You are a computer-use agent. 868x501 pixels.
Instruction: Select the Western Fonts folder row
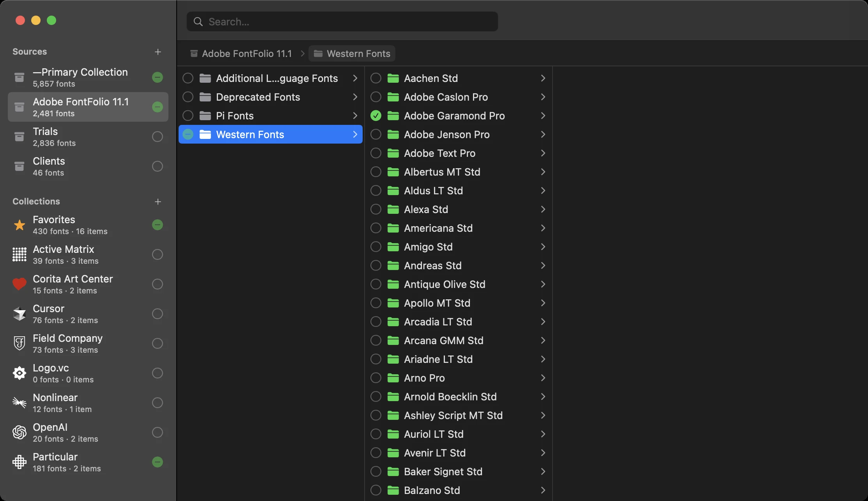point(271,135)
